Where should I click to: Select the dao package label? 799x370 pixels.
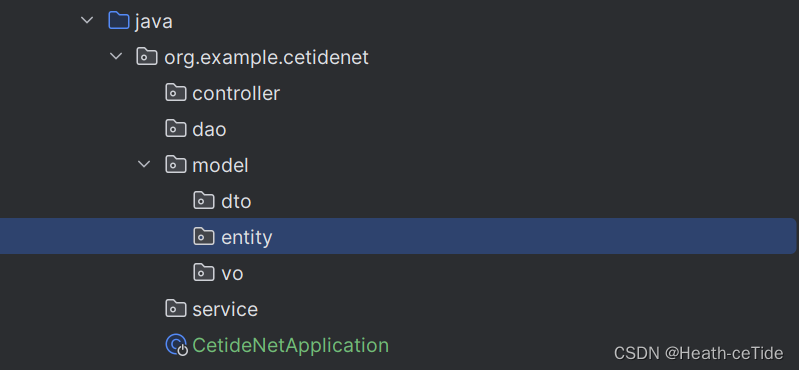(x=209, y=129)
